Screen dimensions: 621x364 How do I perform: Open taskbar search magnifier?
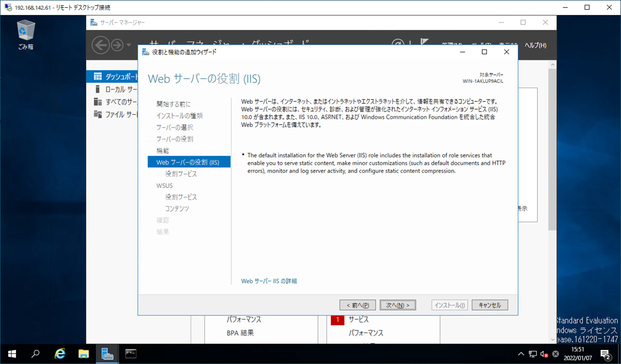click(x=36, y=354)
